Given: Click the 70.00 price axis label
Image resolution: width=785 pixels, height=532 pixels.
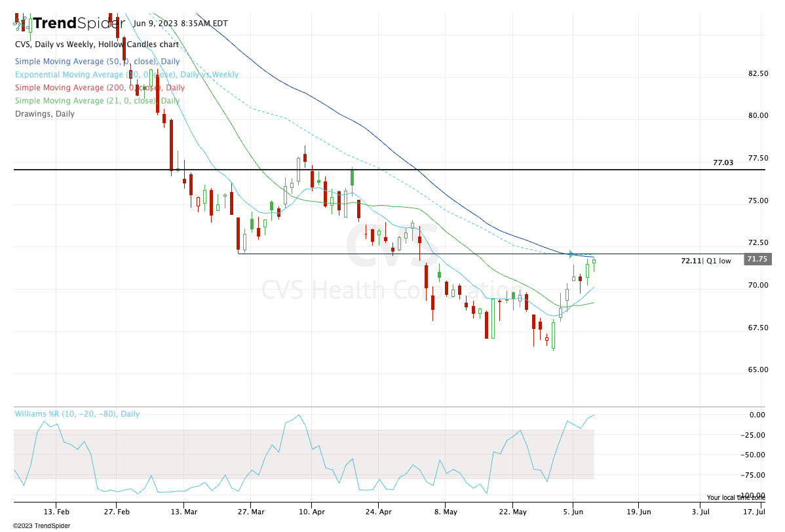Looking at the screenshot, I should click(758, 285).
